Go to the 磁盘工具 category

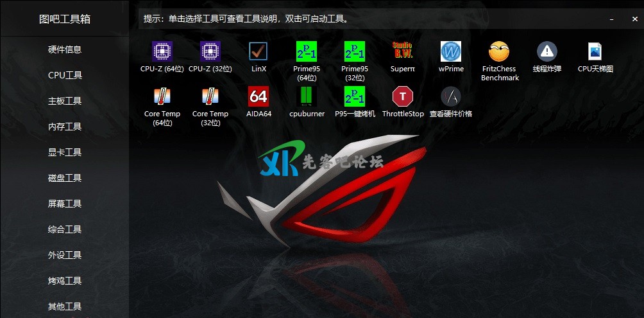(x=65, y=178)
